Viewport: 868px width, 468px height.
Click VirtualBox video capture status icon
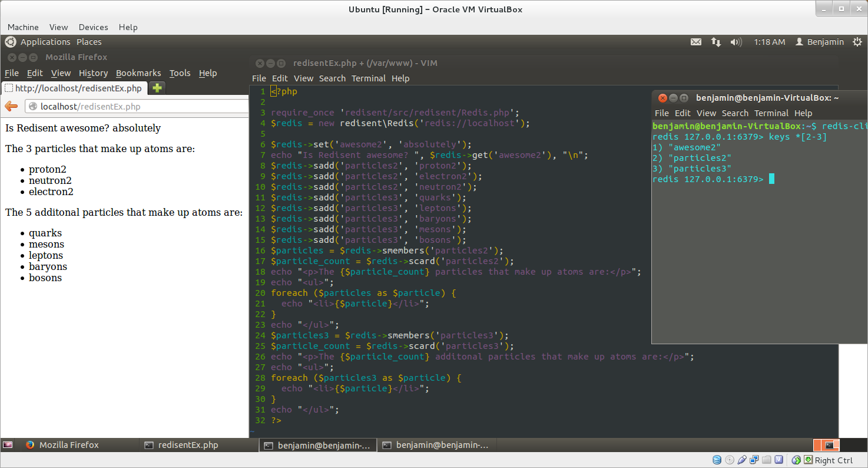point(779,460)
